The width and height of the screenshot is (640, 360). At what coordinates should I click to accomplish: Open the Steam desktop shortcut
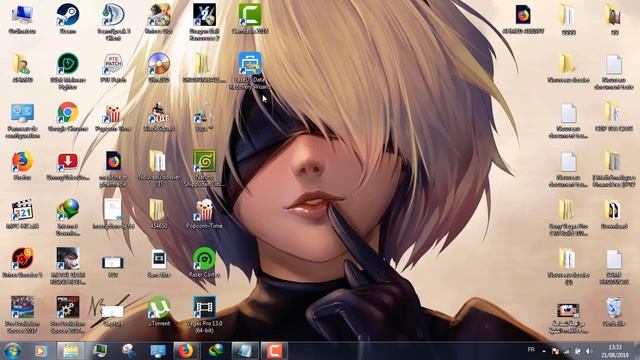click(x=67, y=18)
